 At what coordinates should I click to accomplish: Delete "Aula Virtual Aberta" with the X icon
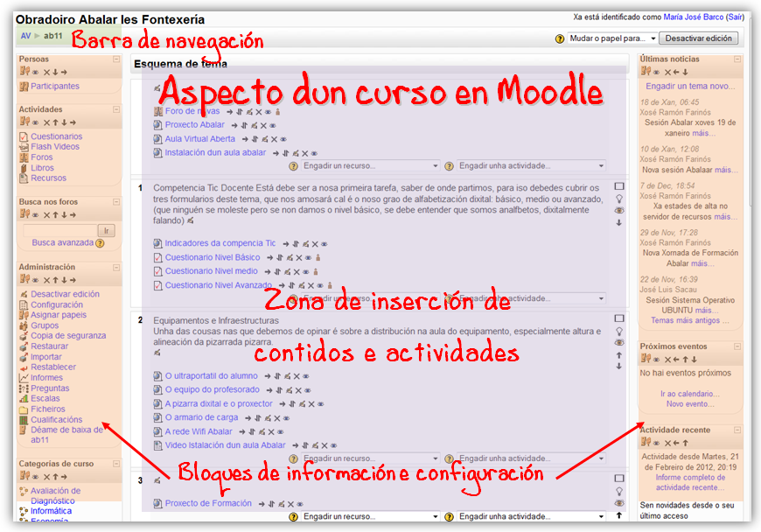pos(276,140)
